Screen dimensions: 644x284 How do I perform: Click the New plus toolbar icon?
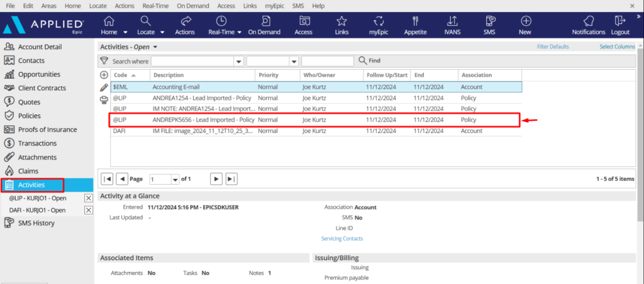[526, 21]
